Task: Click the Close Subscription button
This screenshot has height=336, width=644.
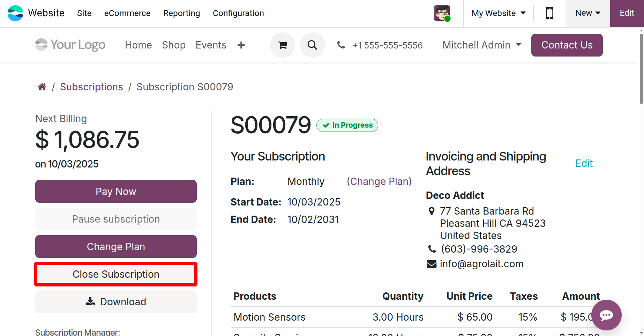Action: [116, 274]
